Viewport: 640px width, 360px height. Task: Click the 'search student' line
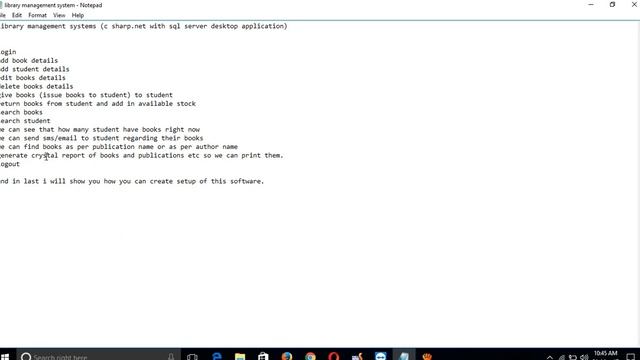pyautogui.click(x=25, y=121)
